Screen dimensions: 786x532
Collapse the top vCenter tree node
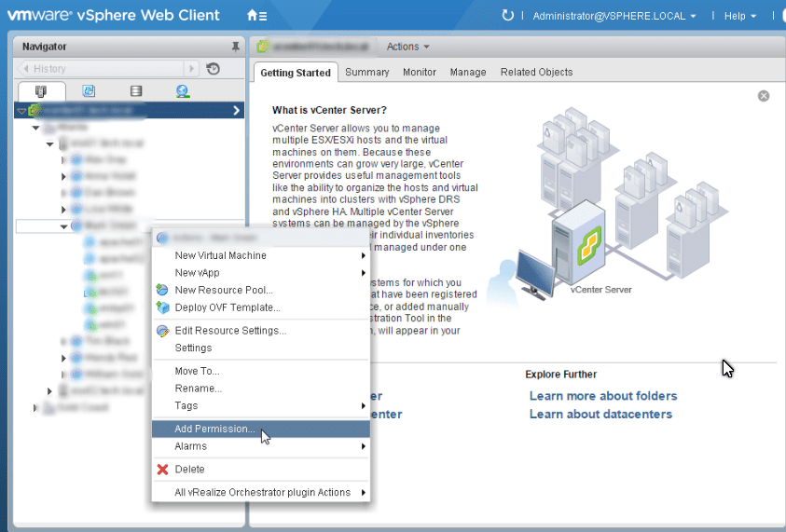click(x=21, y=111)
